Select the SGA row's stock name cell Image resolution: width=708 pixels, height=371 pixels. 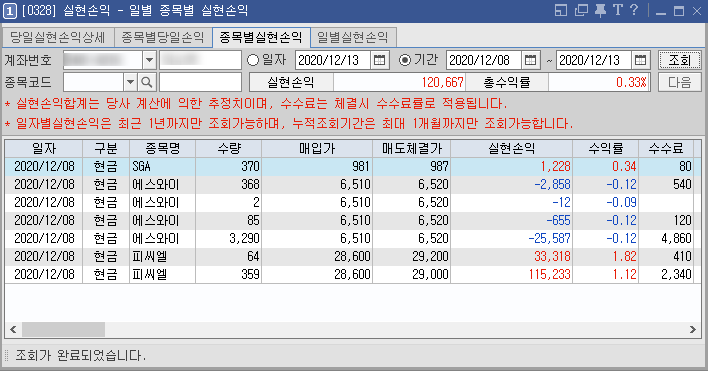point(163,166)
